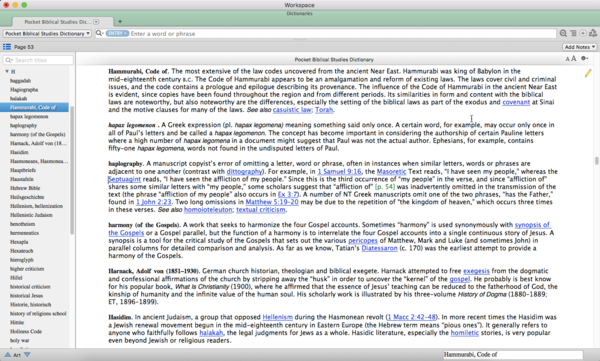Select haplography in the sidebar
Viewport: 600px width, 361px height.
23,125
